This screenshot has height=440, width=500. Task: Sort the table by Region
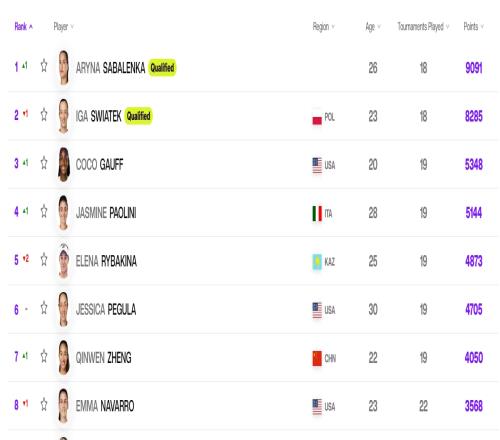(x=323, y=26)
